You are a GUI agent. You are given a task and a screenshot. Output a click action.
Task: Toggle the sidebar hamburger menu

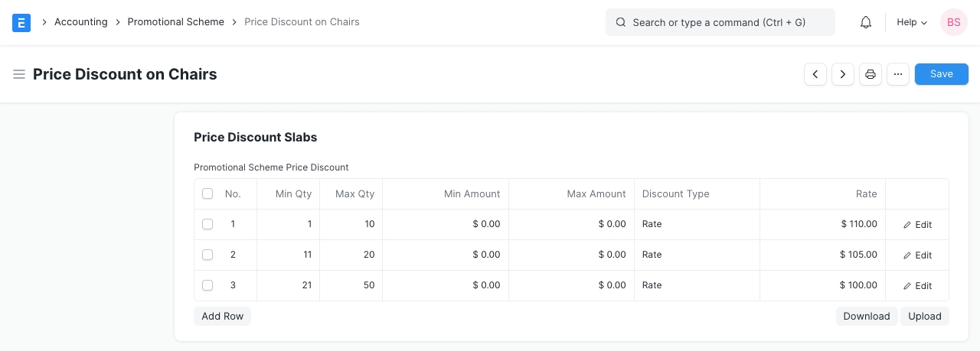tap(19, 74)
